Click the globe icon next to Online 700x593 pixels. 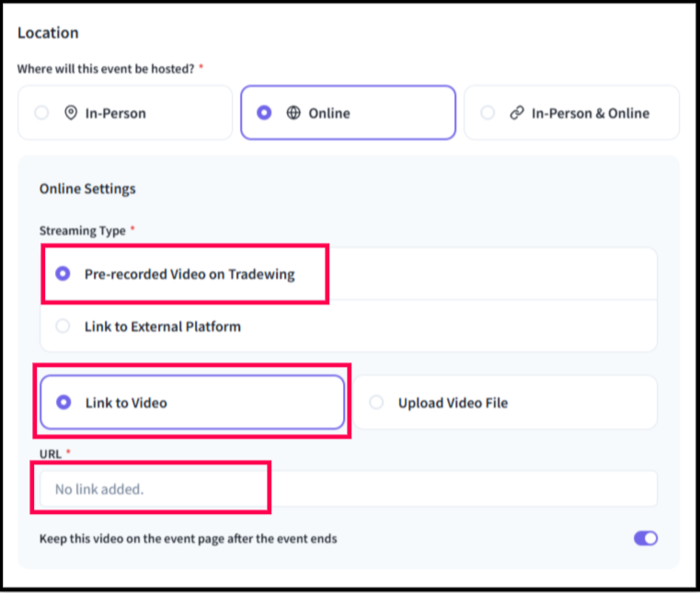pos(293,113)
